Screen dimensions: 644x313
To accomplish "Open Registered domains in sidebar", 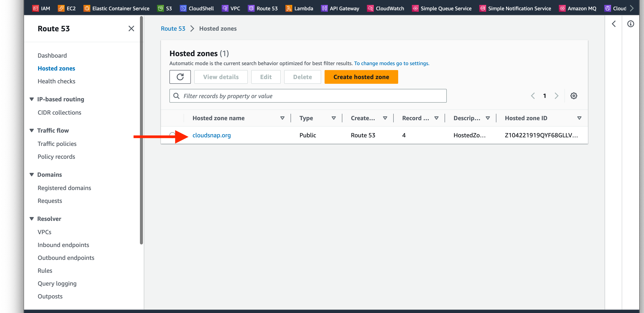I will pyautogui.click(x=64, y=188).
